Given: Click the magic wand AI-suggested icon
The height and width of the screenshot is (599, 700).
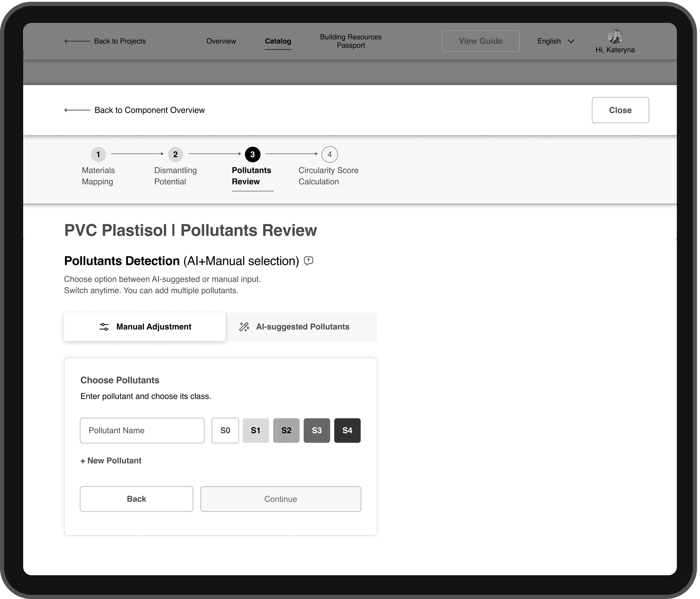Looking at the screenshot, I should point(244,327).
